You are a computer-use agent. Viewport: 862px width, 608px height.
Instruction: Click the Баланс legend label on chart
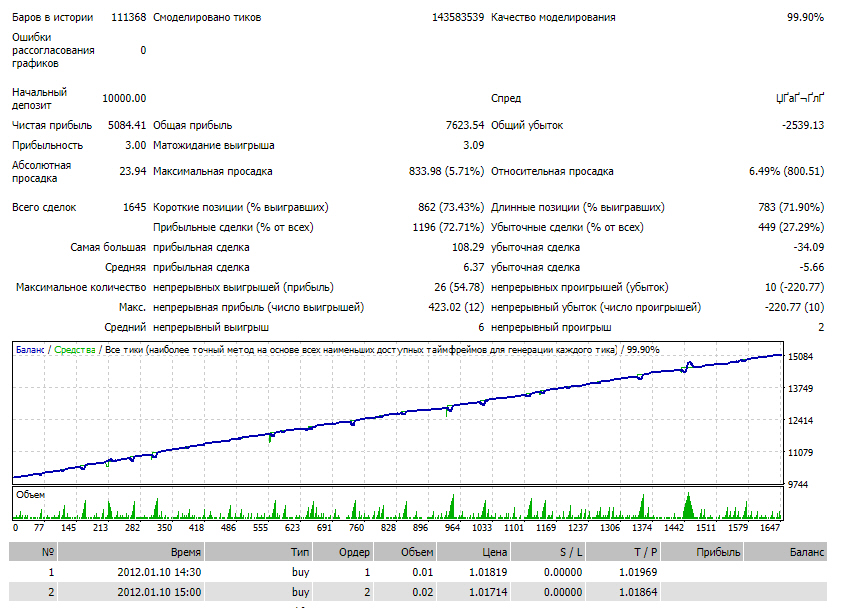(30, 350)
